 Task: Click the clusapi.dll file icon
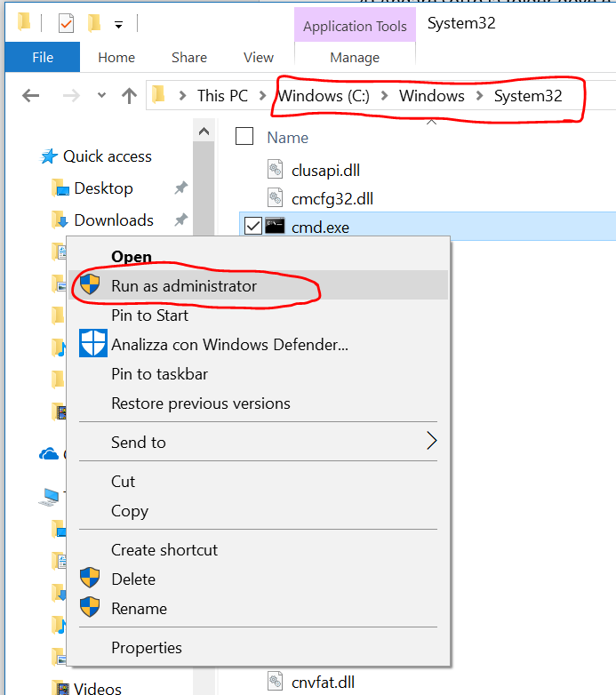click(276, 169)
